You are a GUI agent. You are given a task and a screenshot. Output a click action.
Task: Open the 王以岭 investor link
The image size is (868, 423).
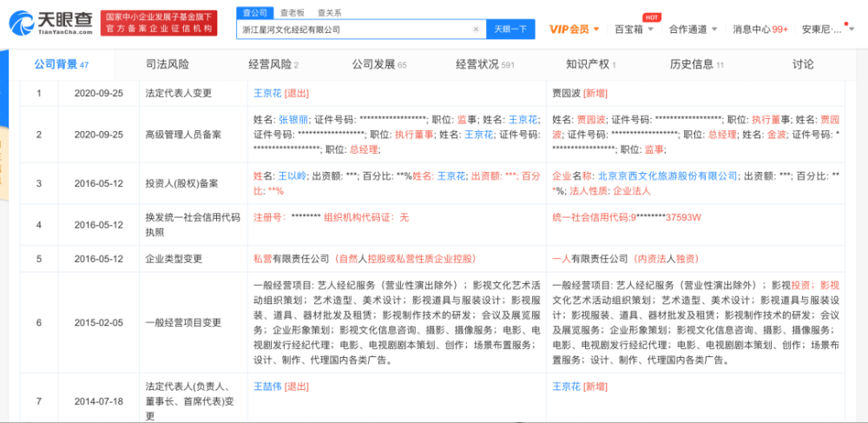tap(293, 176)
